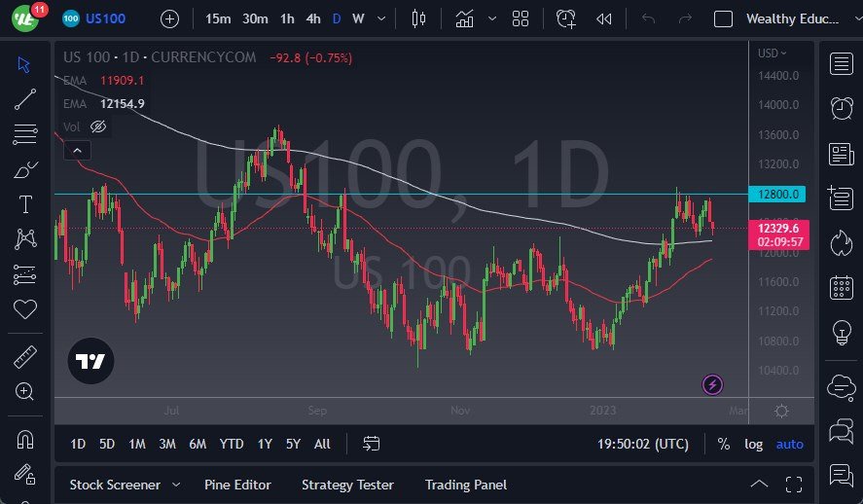Open the watchlist panel icon

[841, 64]
